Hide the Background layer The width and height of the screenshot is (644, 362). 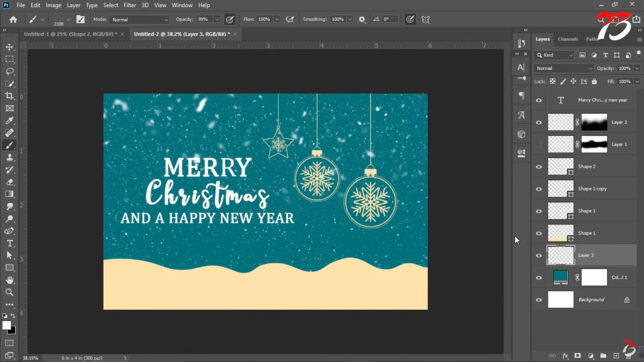(539, 300)
